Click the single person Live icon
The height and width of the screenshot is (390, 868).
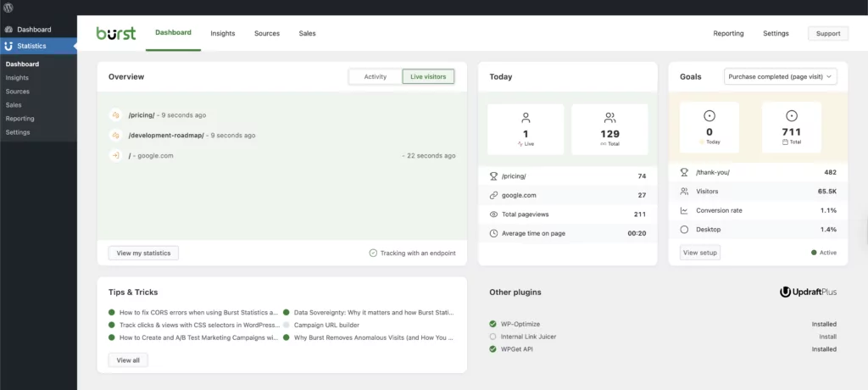click(526, 118)
